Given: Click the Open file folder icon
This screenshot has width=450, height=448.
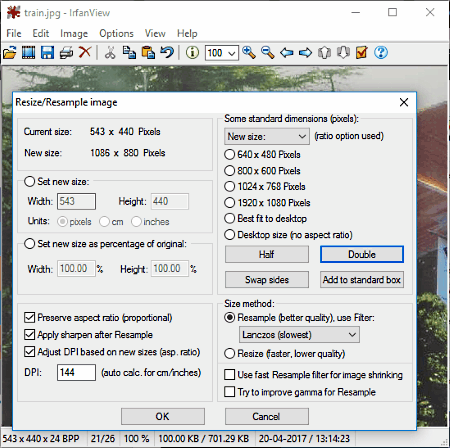Looking at the screenshot, I should [10, 53].
